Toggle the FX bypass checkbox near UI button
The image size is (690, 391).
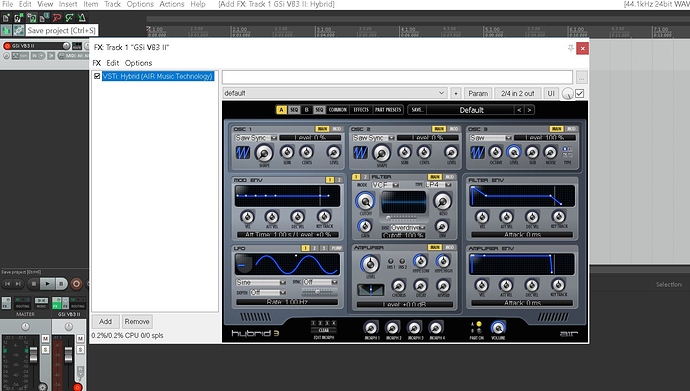[x=580, y=93]
